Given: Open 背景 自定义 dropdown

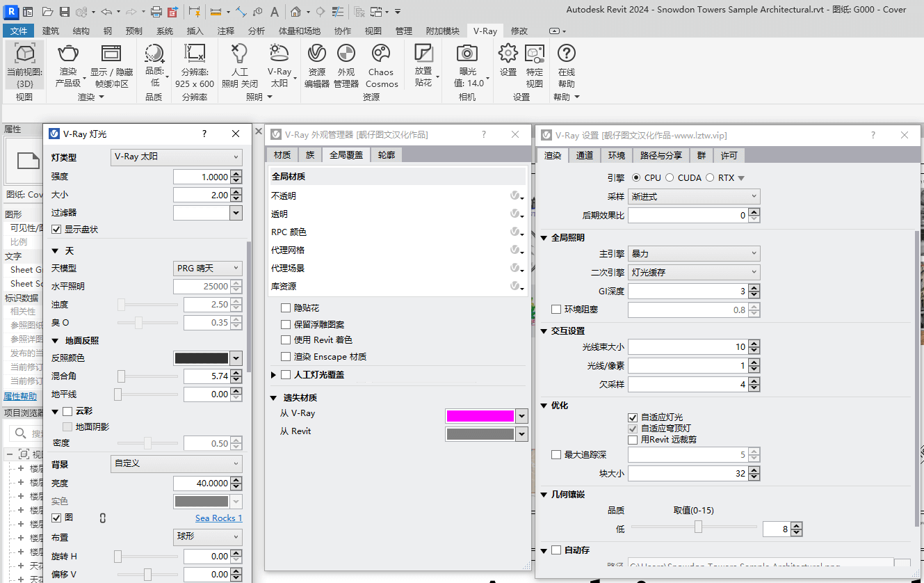Looking at the screenshot, I should pos(177,463).
